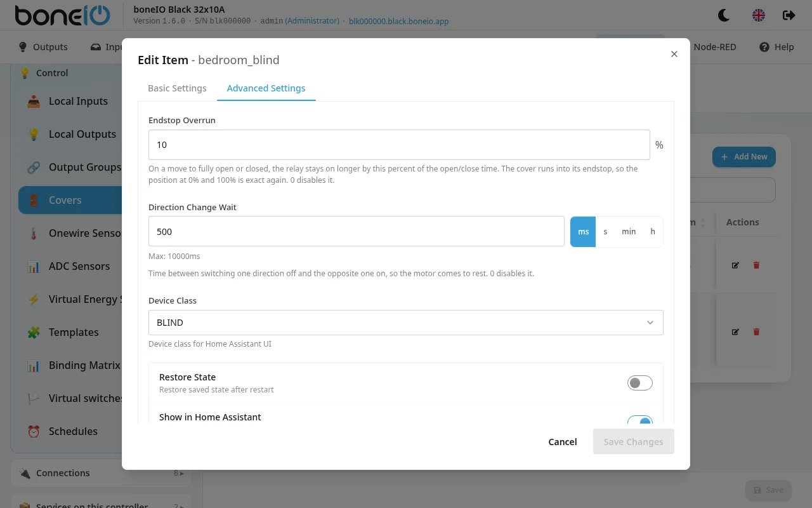Collapse the Control section header
The image size is (812, 508).
click(x=101, y=73)
